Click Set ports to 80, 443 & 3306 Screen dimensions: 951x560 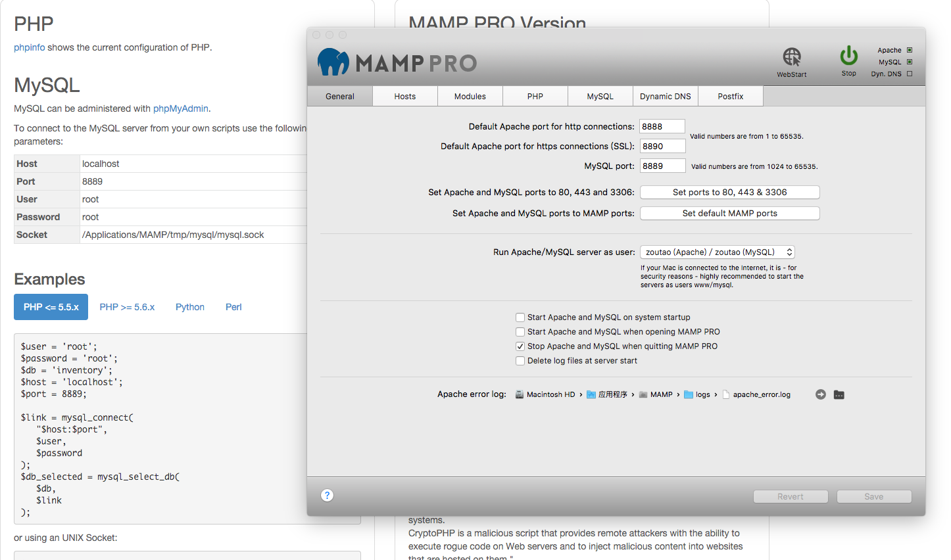click(730, 192)
